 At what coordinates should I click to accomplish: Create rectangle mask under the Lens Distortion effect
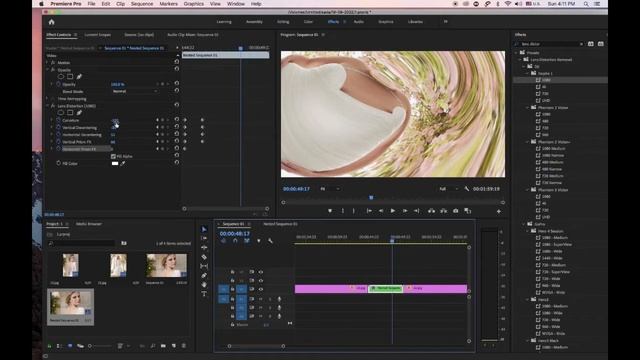coord(70,112)
